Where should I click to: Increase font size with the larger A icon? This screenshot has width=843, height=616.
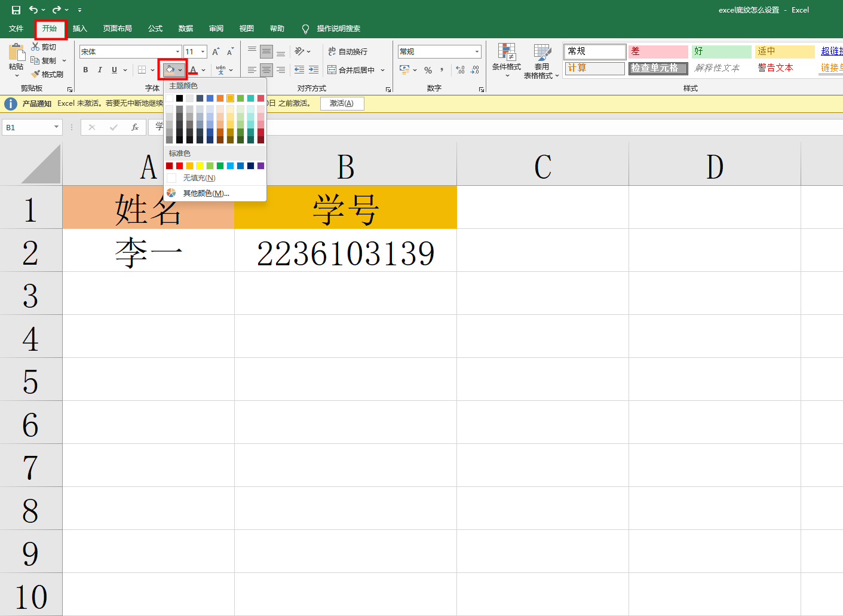coord(216,52)
